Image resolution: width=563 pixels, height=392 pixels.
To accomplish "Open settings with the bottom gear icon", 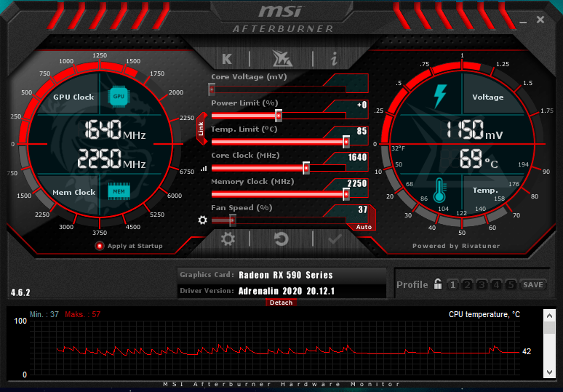I will [x=228, y=239].
